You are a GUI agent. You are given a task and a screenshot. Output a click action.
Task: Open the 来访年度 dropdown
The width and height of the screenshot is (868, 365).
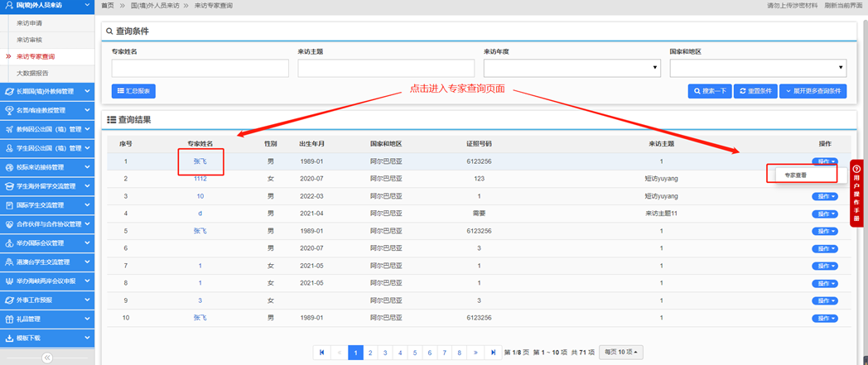(x=571, y=68)
